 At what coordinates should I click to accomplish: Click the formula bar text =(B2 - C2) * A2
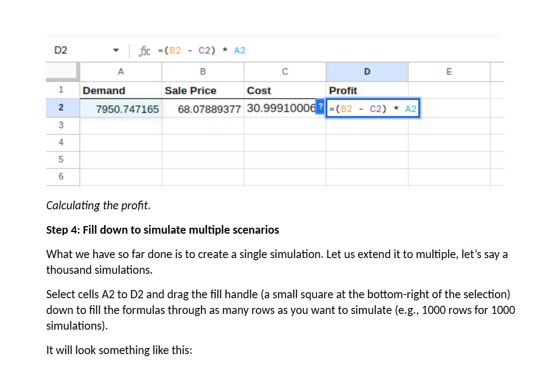pyautogui.click(x=202, y=50)
